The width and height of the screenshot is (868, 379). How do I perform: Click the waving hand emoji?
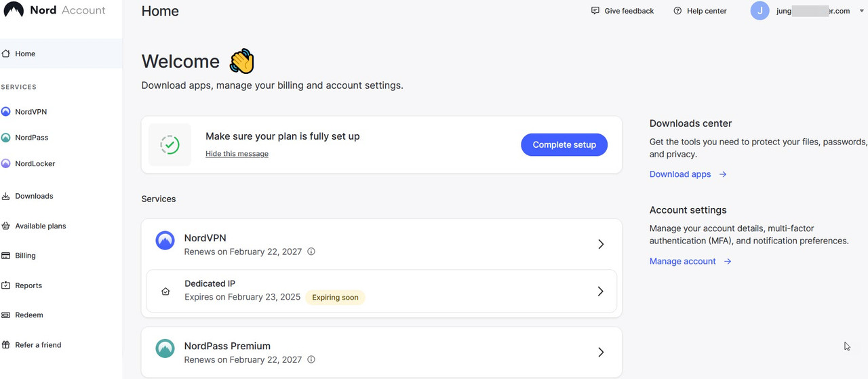point(242,61)
